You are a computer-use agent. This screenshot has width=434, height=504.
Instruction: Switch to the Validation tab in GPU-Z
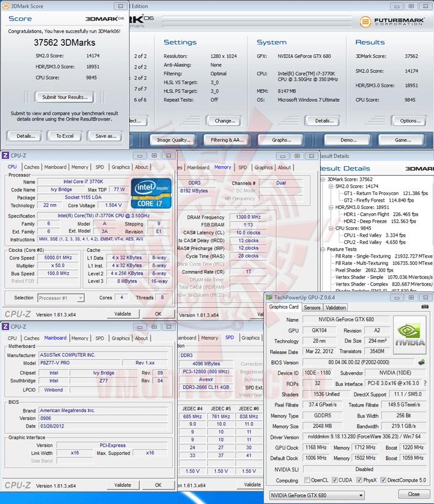[x=336, y=308]
